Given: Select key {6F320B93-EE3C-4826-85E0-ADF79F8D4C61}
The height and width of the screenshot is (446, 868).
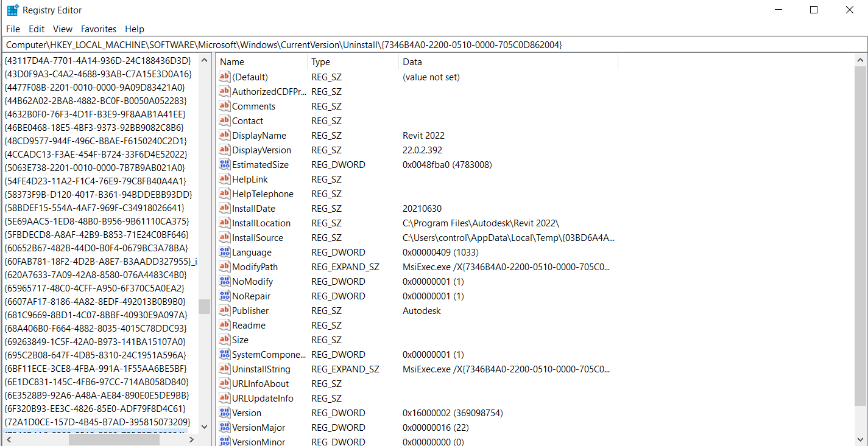Looking at the screenshot, I should coord(94,409).
